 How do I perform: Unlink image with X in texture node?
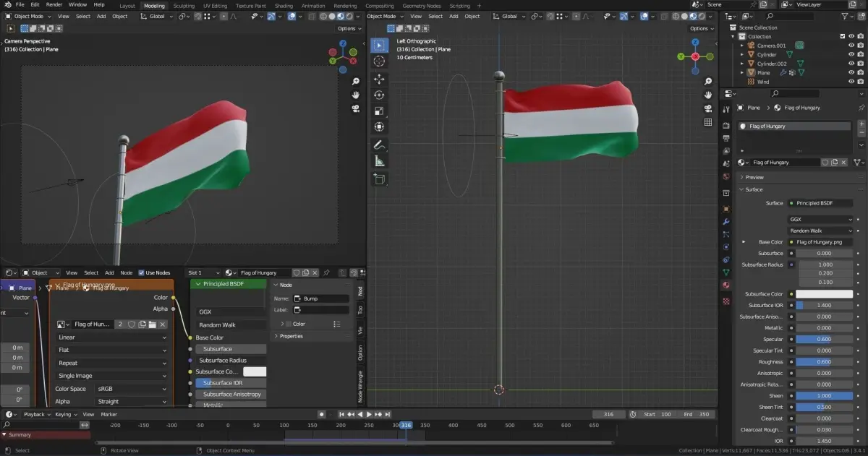coord(163,324)
